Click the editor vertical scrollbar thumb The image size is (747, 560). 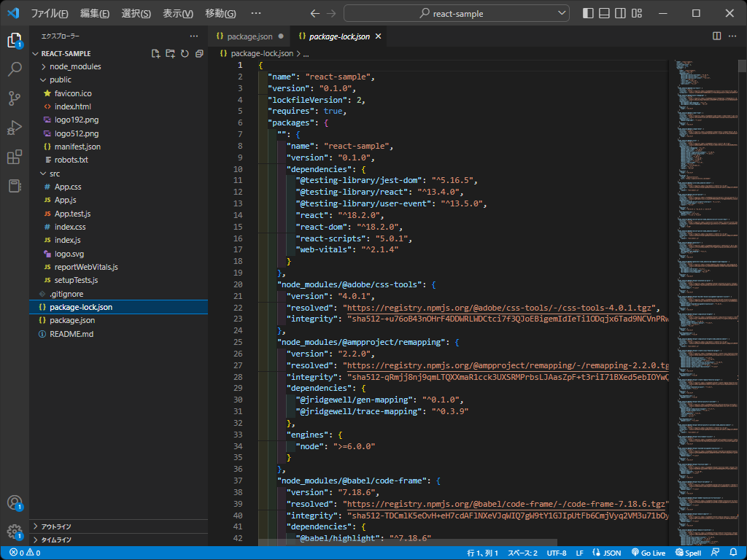click(x=742, y=66)
